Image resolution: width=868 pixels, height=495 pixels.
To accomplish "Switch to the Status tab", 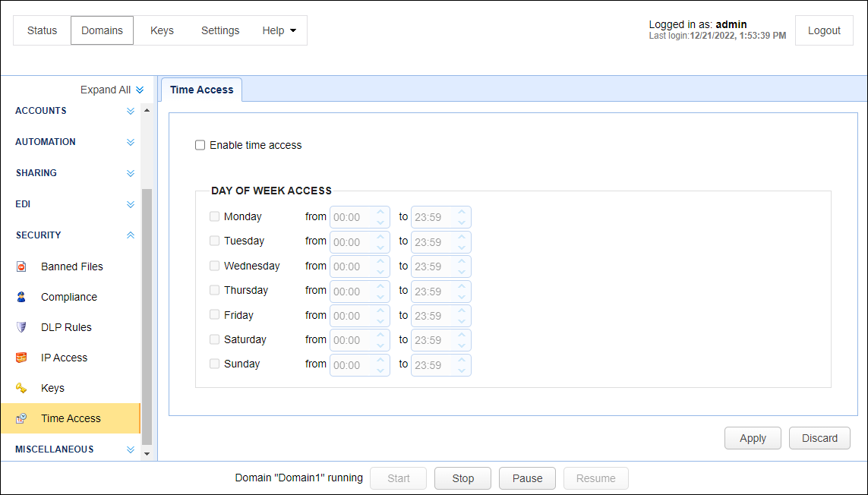I will click(43, 30).
